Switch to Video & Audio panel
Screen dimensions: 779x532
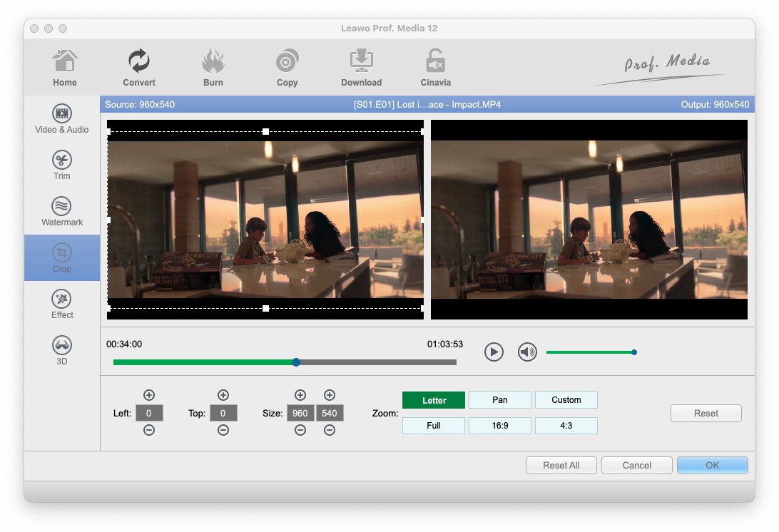tap(62, 119)
